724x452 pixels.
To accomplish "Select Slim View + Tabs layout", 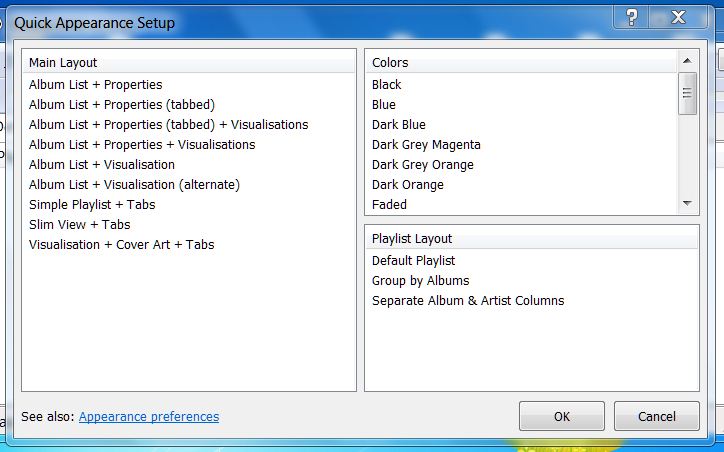I will point(80,225).
